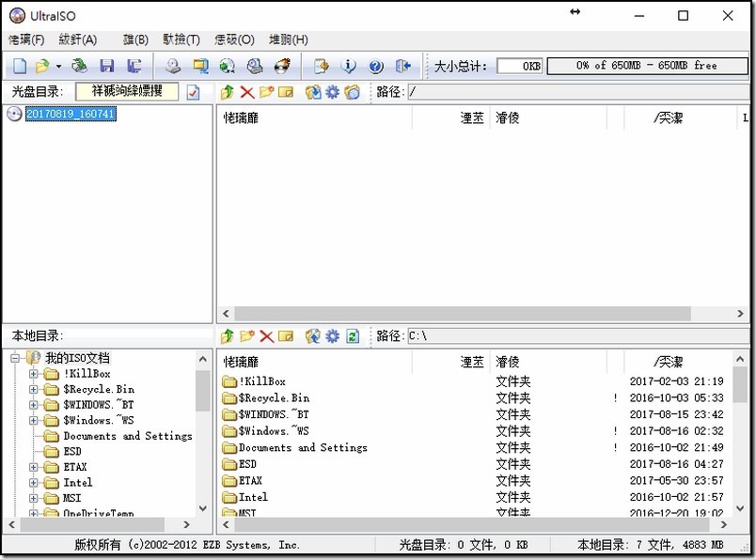
Task: Click the Mount to virtual drive icon
Action: [x=228, y=66]
